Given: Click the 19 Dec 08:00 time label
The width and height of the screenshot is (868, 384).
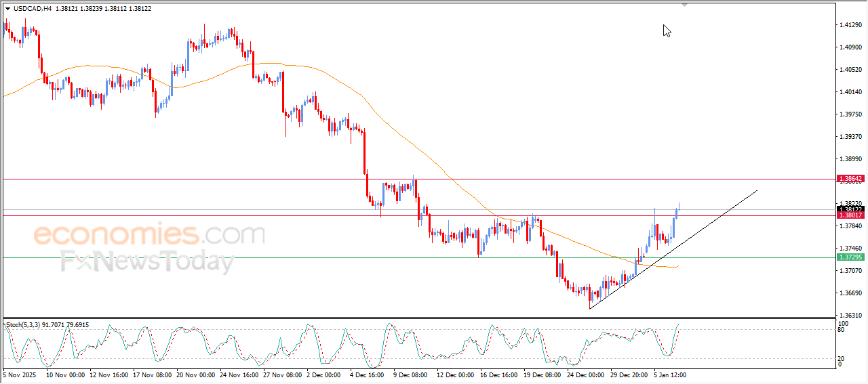Looking at the screenshot, I should pyautogui.click(x=542, y=374).
